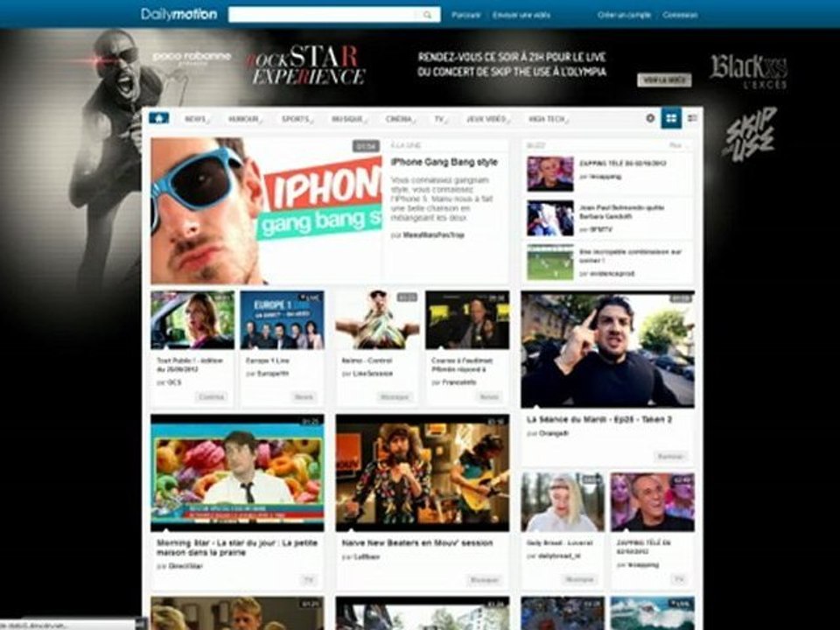Click the Musique tag under Naive New Beaters
This screenshot has height=630, width=840.
coord(484,579)
